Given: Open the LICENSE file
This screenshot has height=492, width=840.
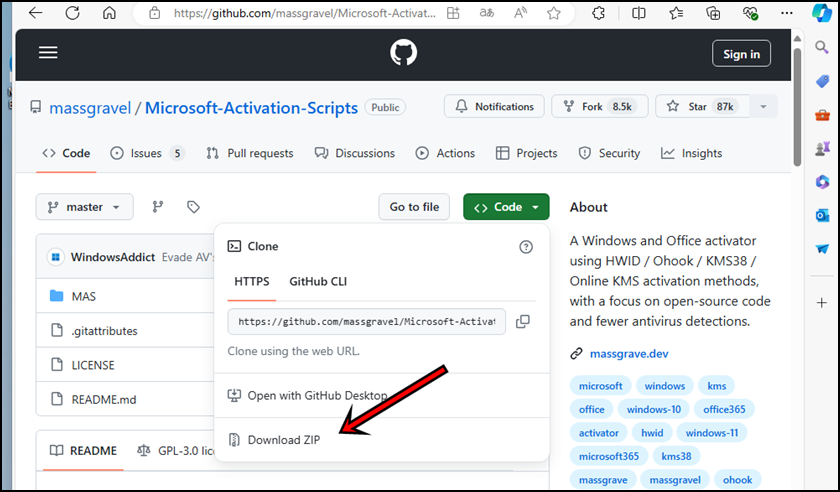Looking at the screenshot, I should click(x=93, y=365).
